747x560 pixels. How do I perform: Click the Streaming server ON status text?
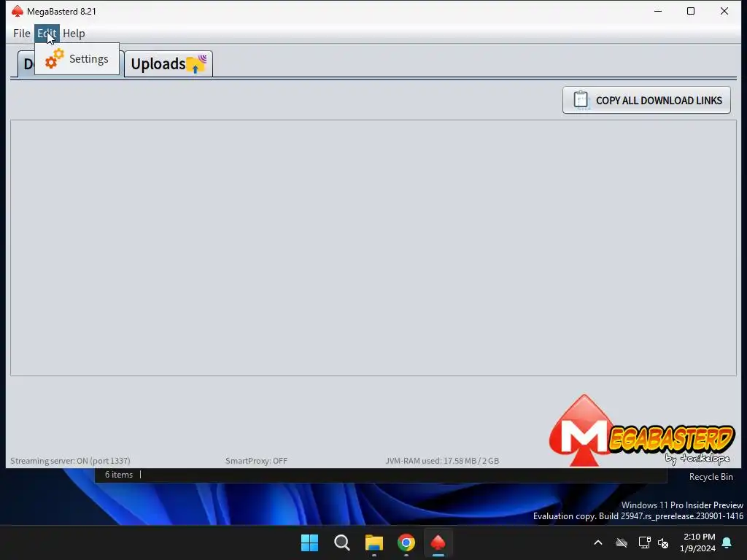pyautogui.click(x=70, y=461)
